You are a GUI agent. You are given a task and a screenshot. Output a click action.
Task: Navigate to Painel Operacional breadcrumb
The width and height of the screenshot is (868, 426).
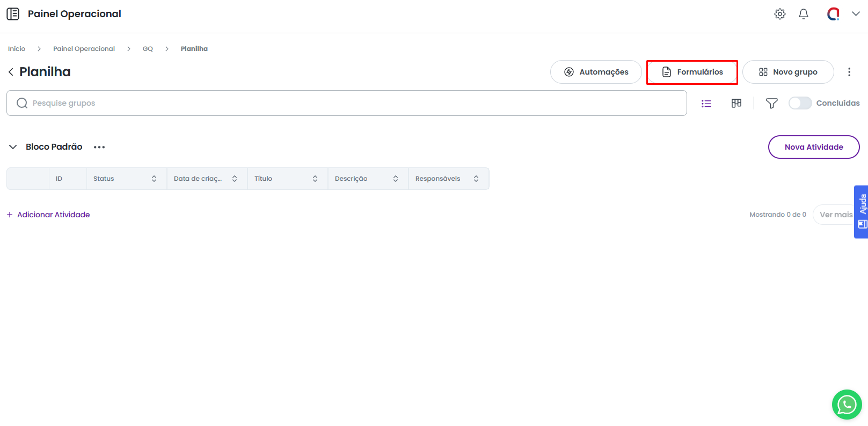click(x=84, y=49)
